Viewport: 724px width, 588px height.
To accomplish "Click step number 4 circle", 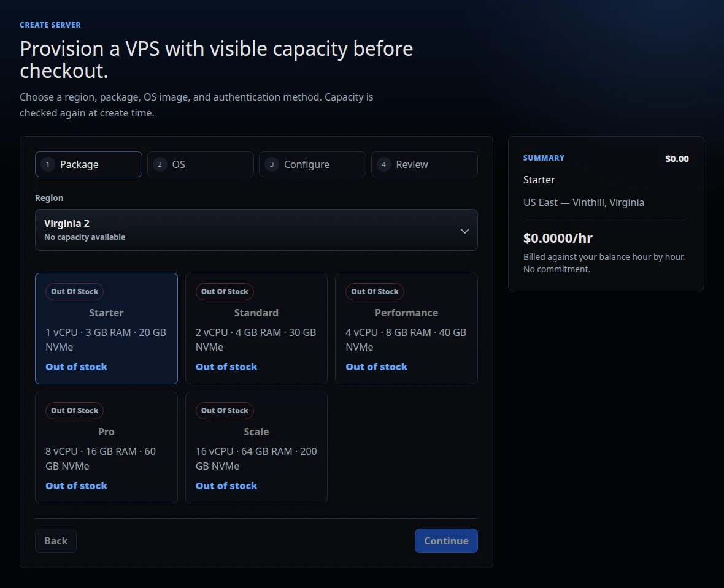I will 383,164.
